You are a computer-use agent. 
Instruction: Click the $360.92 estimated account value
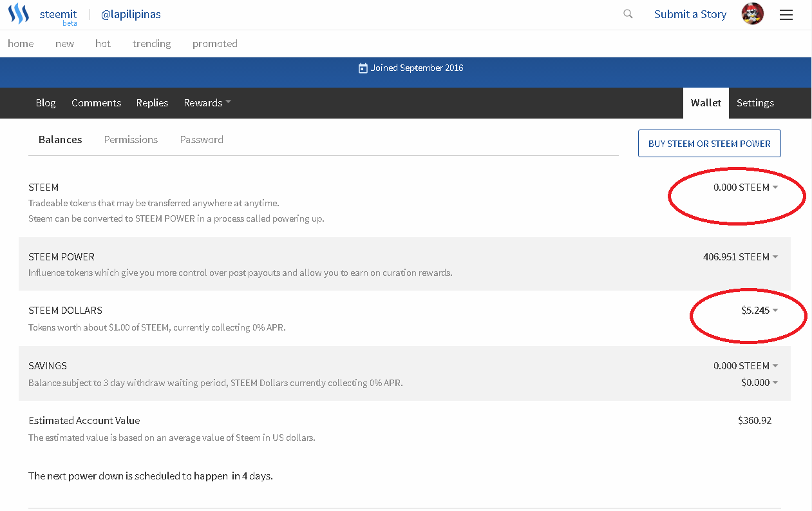[755, 421]
